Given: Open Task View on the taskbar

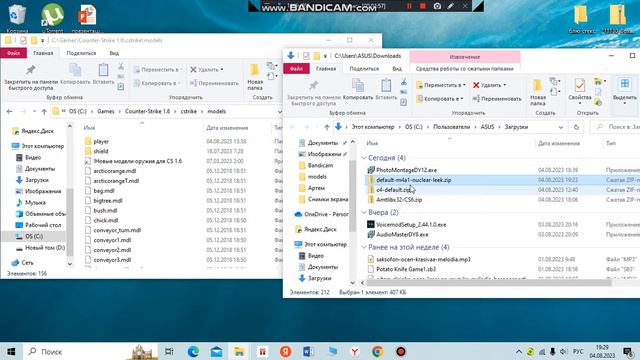Looking at the screenshot, I should [x=169, y=351].
